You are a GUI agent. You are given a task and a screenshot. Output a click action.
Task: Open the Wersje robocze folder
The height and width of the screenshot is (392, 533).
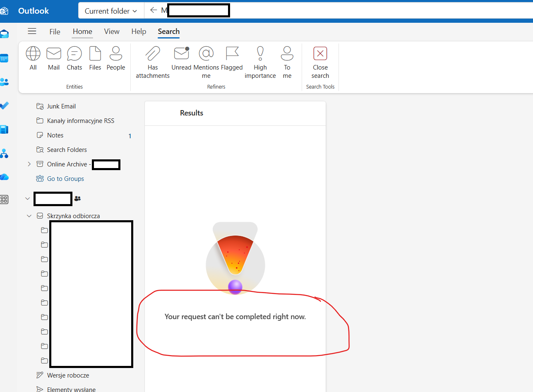pyautogui.click(x=68, y=375)
